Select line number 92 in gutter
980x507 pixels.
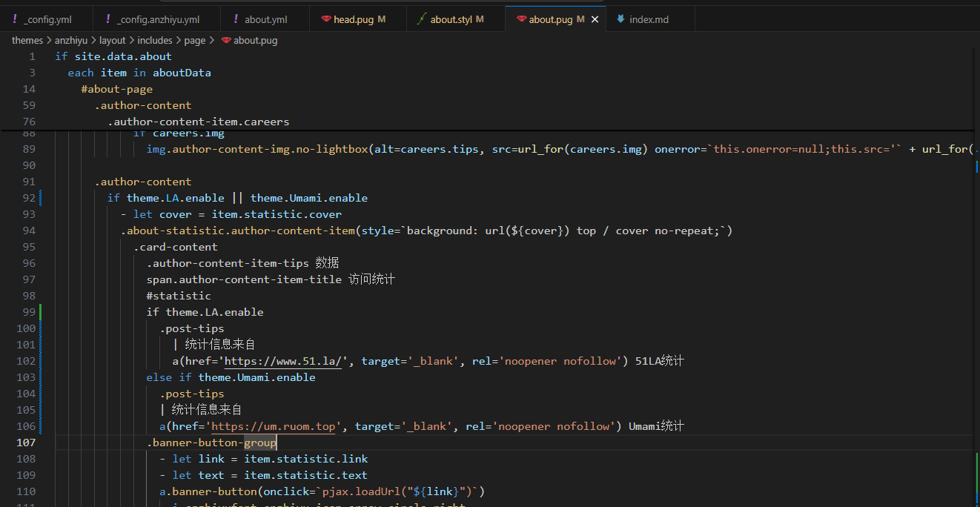click(x=29, y=198)
